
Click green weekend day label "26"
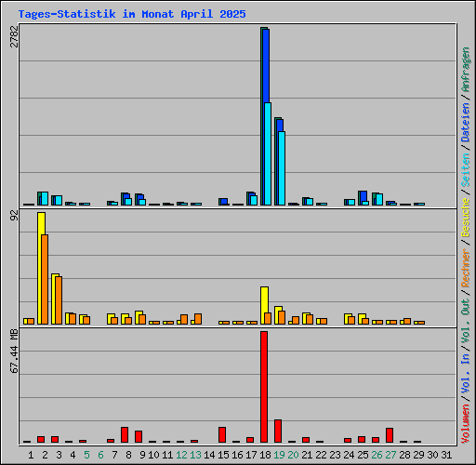pyautogui.click(x=377, y=455)
